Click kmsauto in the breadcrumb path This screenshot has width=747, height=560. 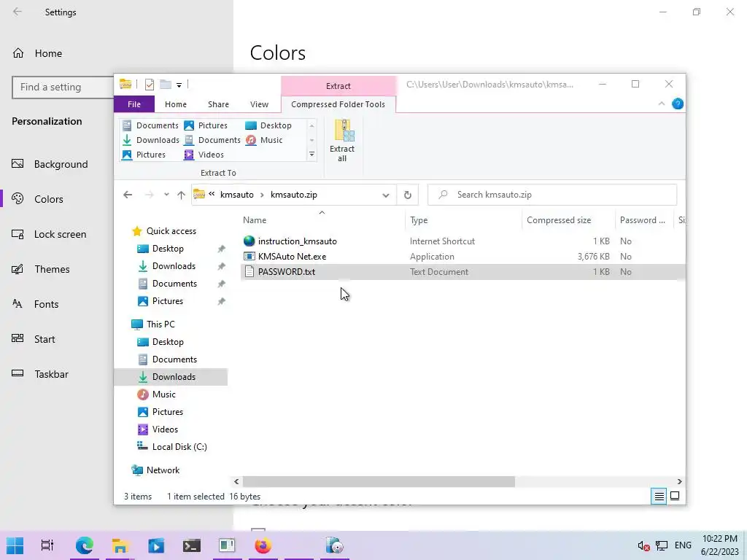237,195
